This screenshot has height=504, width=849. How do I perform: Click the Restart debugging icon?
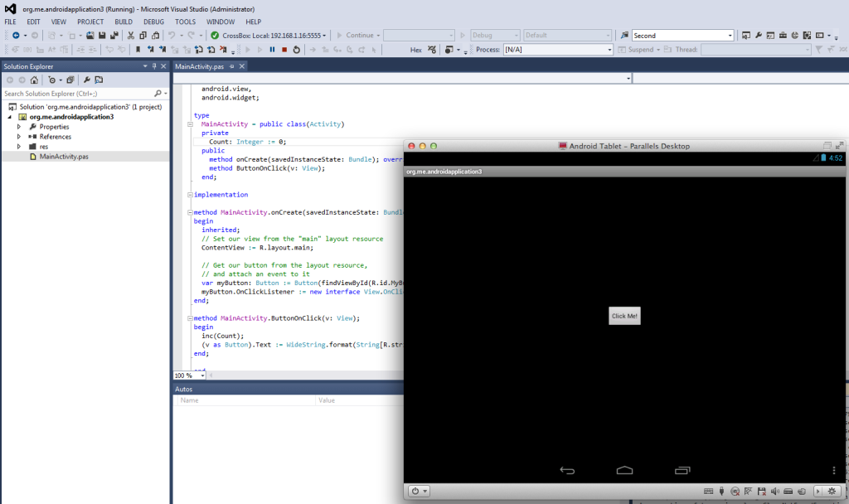tap(296, 49)
